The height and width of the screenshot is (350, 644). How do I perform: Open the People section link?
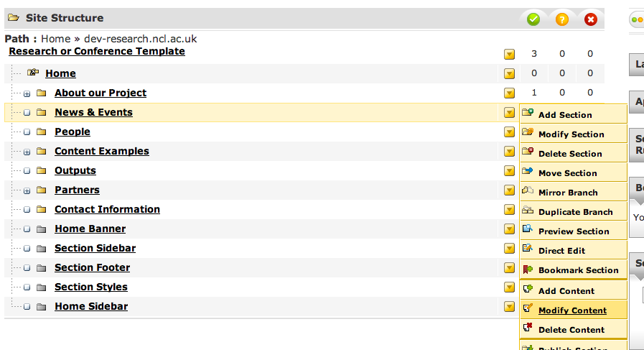point(73,132)
